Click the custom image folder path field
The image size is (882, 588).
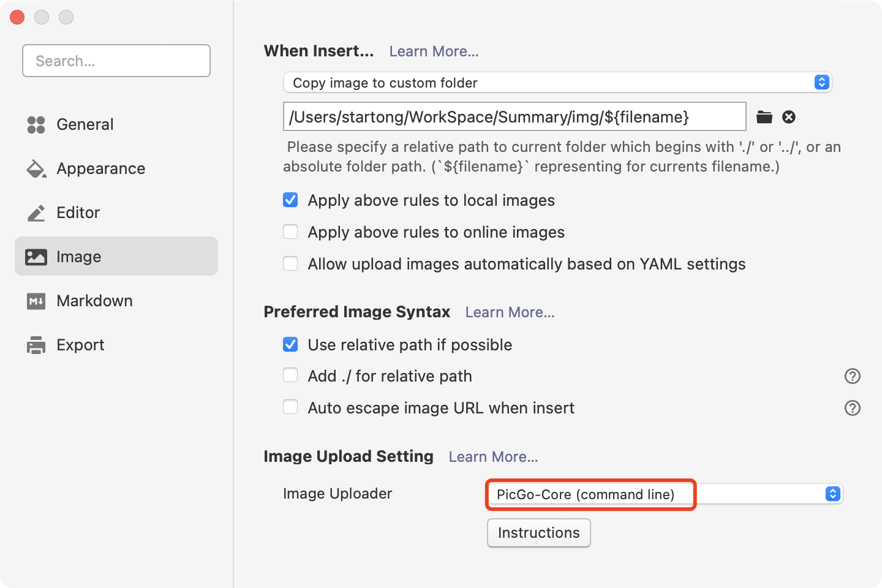(x=514, y=116)
